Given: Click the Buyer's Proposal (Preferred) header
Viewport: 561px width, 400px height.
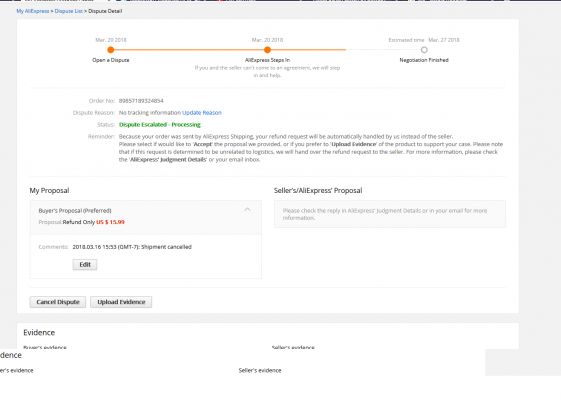Looking at the screenshot, I should pyautogui.click(x=75, y=211).
